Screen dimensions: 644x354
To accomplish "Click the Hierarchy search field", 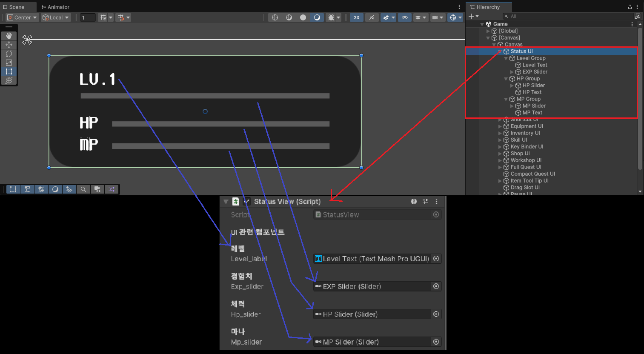I will tap(568, 16).
